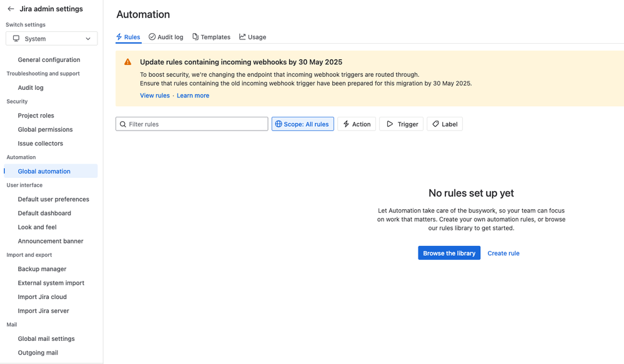The image size is (624, 364).
Task: Click the play icon in Trigger filter
Action: [390, 124]
